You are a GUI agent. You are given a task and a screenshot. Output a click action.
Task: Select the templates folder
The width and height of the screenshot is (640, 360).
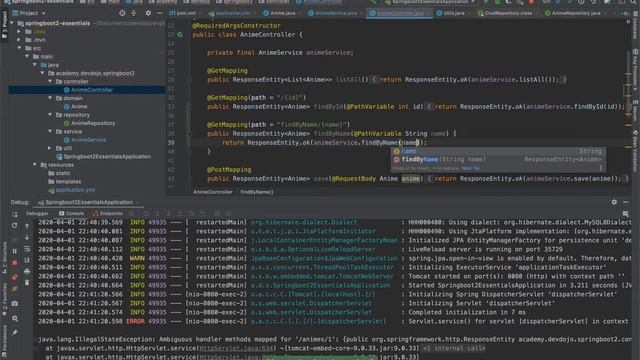coord(64,182)
